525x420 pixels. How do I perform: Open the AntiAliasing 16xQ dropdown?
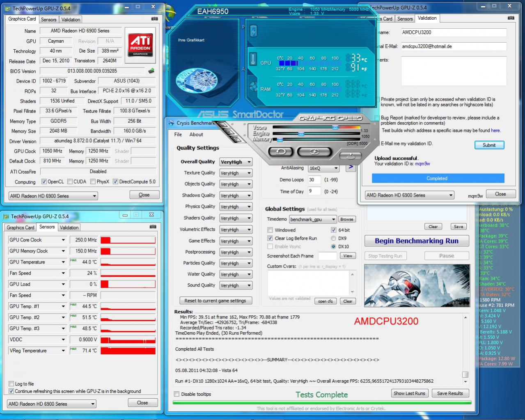pyautogui.click(x=324, y=168)
